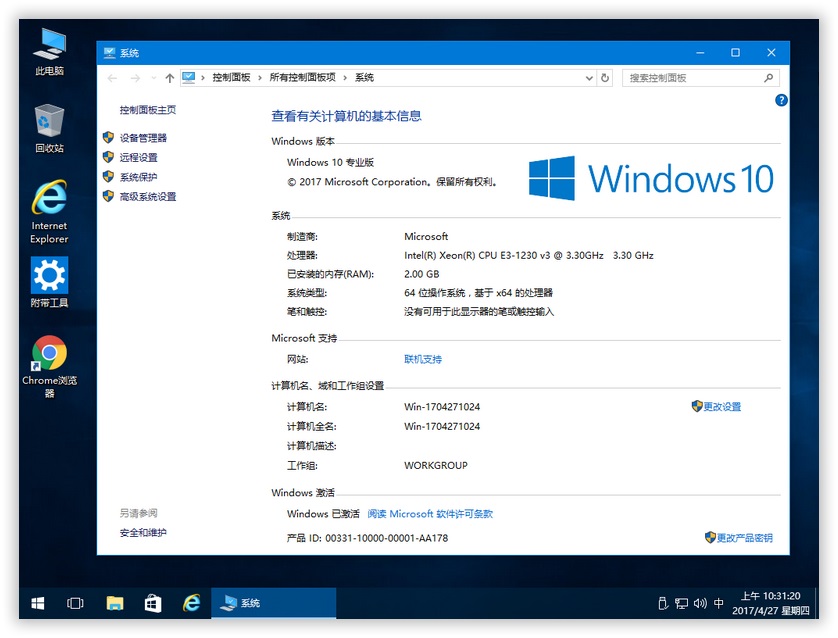Select the WORKGROUP value

click(x=436, y=465)
